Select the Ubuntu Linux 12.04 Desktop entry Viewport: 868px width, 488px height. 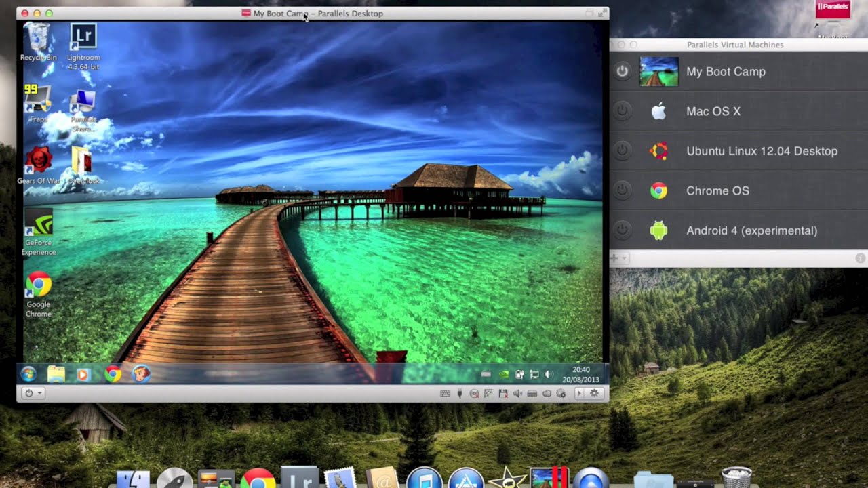click(739, 150)
